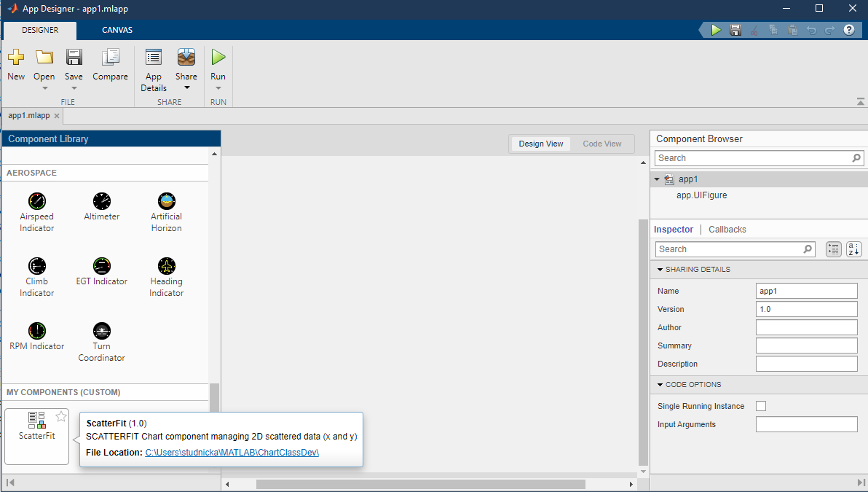Viewport: 868px width, 492px height.
Task: Click the Component Library scrollbar thumb
Action: click(214, 397)
